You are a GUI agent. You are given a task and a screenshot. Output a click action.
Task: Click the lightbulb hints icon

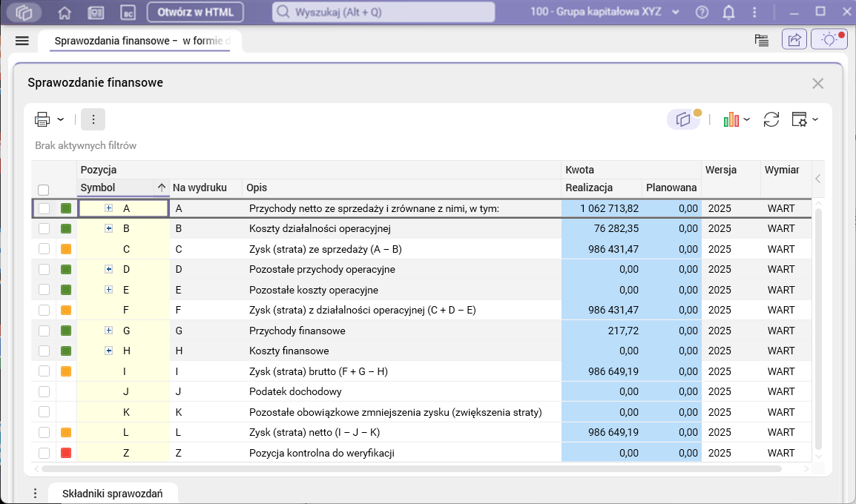coord(829,40)
